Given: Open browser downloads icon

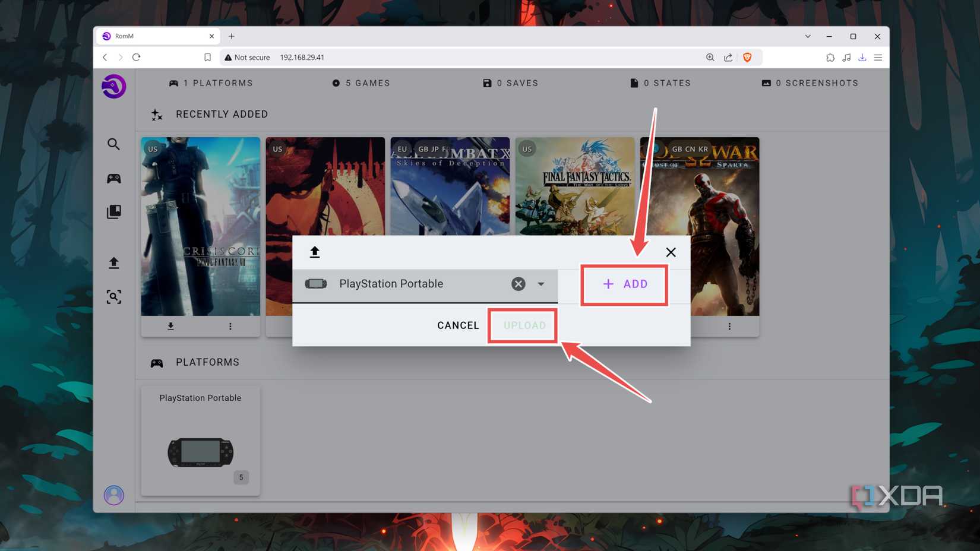Looking at the screenshot, I should tap(862, 58).
